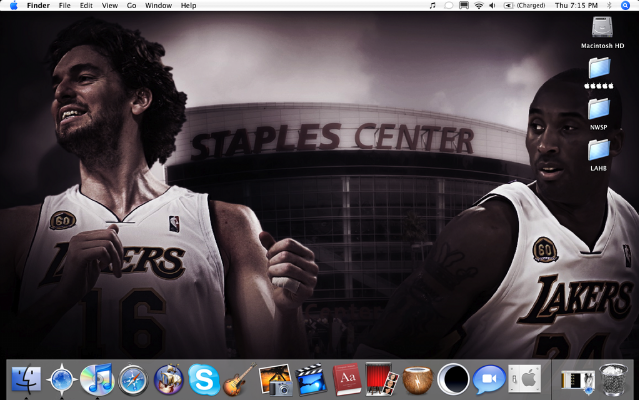Open Finder from the dock
Viewport: 639px width, 400px height.
25,380
